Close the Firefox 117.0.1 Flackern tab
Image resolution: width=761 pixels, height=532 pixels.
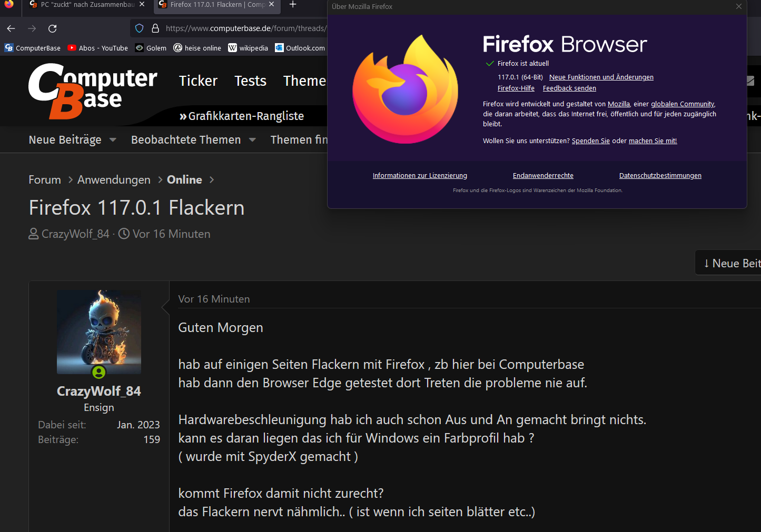tap(271, 4)
